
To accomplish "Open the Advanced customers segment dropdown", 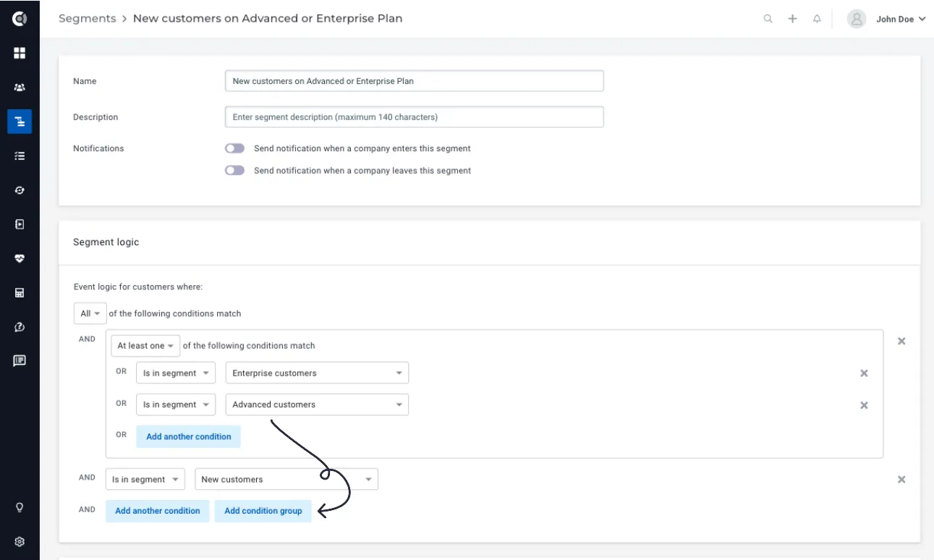I will [x=317, y=404].
